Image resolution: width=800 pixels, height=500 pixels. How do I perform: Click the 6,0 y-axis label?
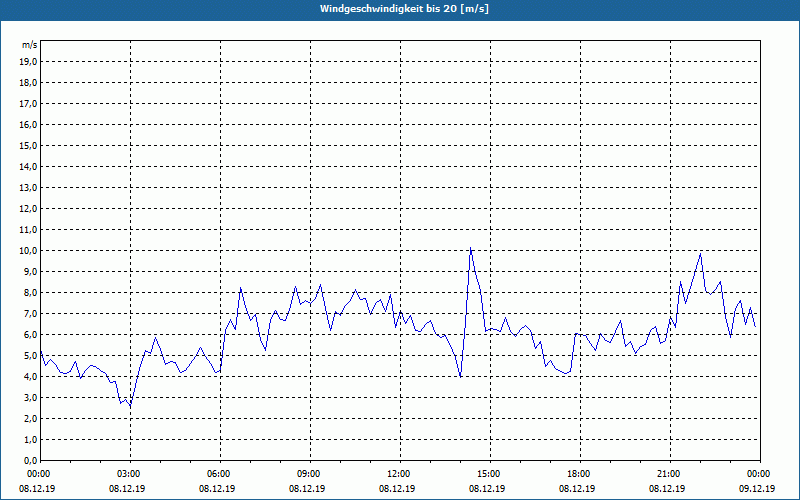point(31,335)
